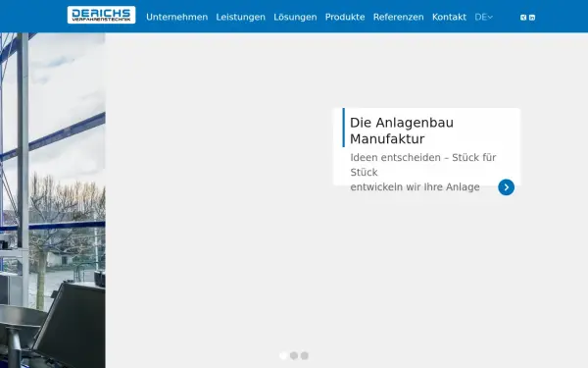Select the second slider dot
Viewport: 588px width, 368px height.
[294, 355]
